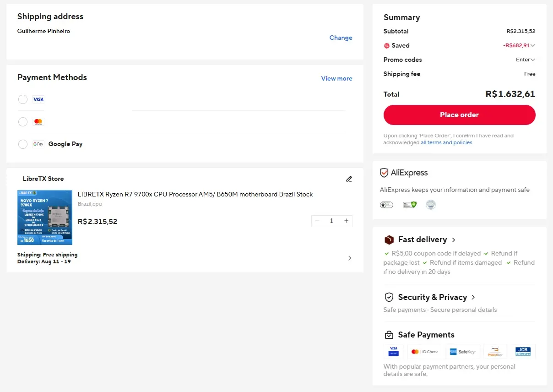The width and height of the screenshot is (553, 392).
Task: Open shipping options chevron for delivery
Action: tap(350, 258)
